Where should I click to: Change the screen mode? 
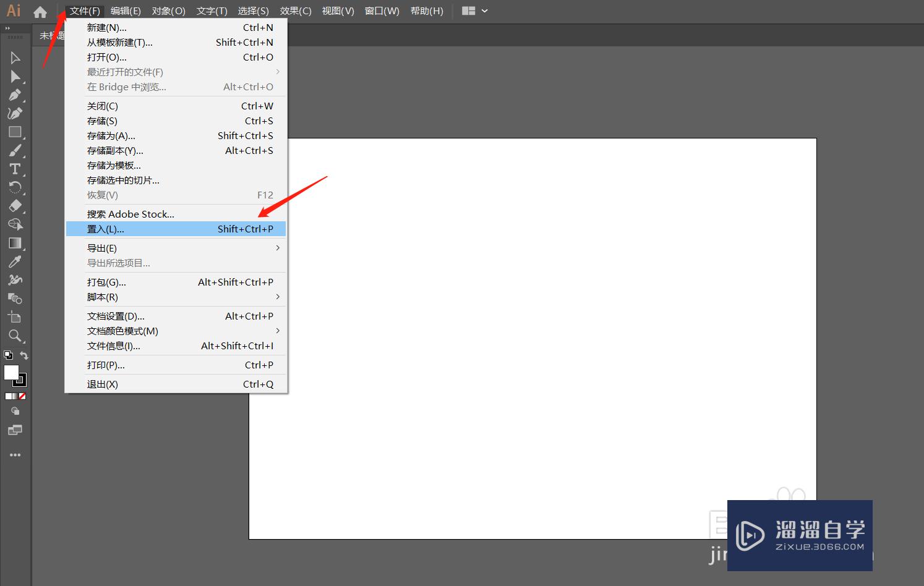tap(15, 430)
